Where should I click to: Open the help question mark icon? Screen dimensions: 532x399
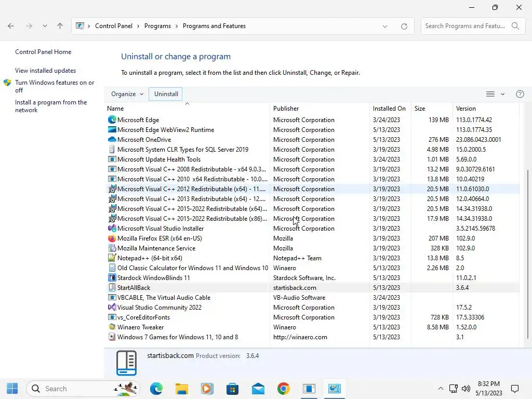click(x=520, y=94)
